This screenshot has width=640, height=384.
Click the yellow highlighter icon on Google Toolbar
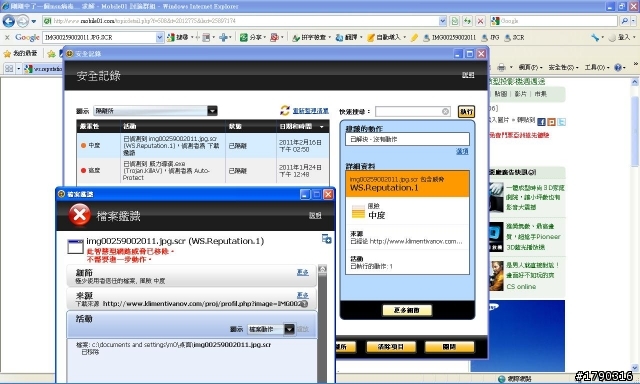[x=414, y=38]
